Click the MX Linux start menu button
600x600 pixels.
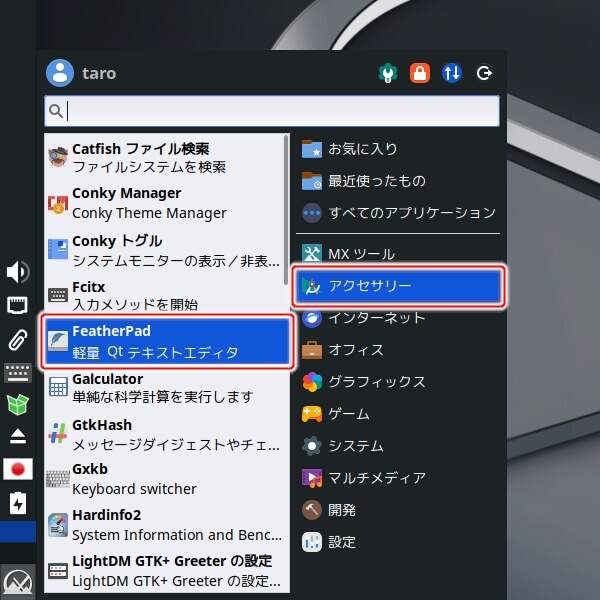(17, 579)
